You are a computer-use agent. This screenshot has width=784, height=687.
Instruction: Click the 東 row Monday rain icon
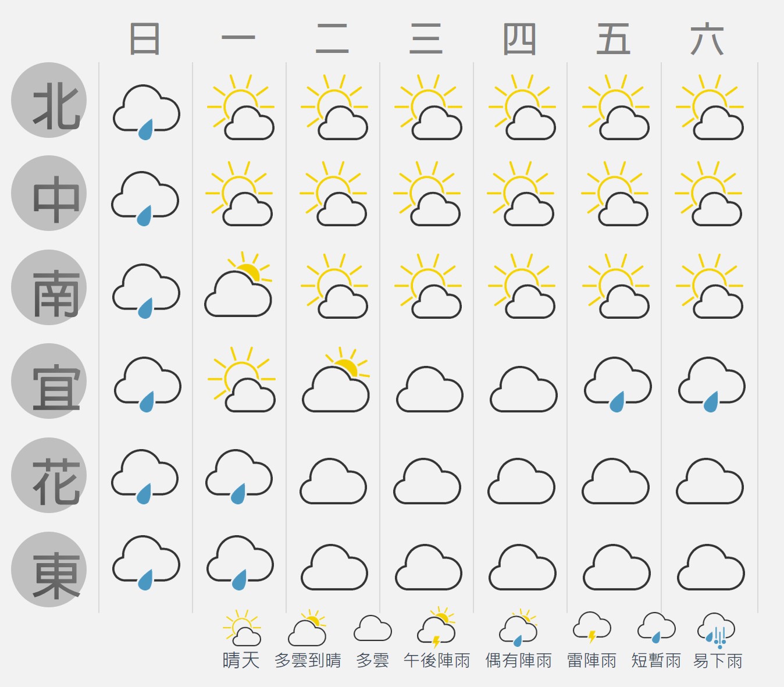pyautogui.click(x=240, y=563)
